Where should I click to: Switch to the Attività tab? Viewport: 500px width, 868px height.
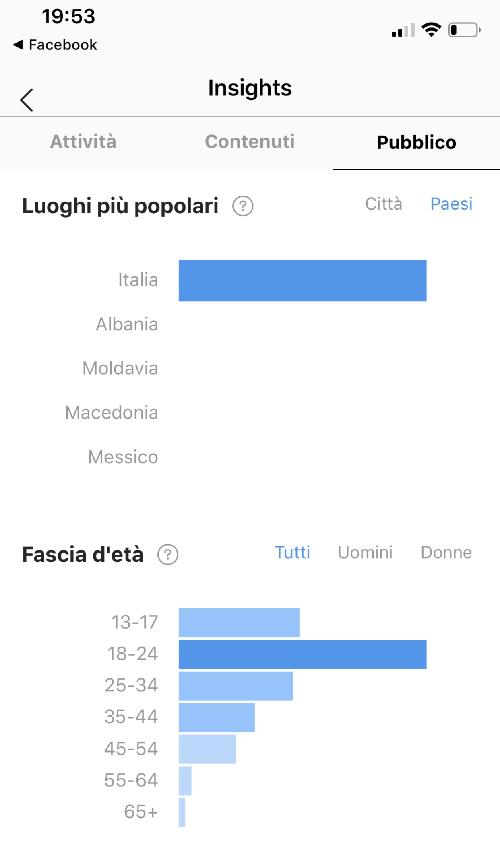(83, 142)
